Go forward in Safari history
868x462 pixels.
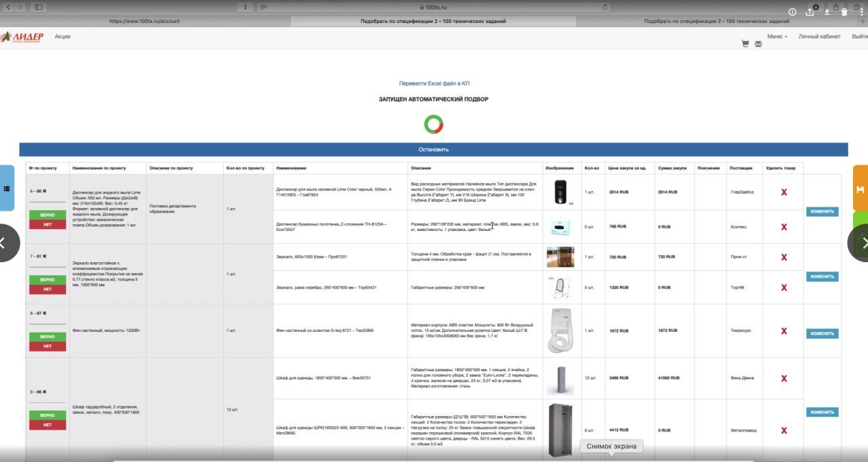[20, 7]
